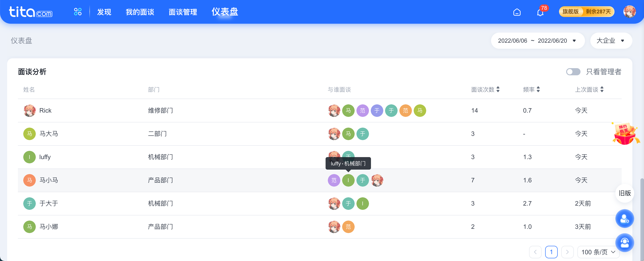The image size is (644, 261).
Task: Expand the 大企业 dropdown
Action: 610,40
